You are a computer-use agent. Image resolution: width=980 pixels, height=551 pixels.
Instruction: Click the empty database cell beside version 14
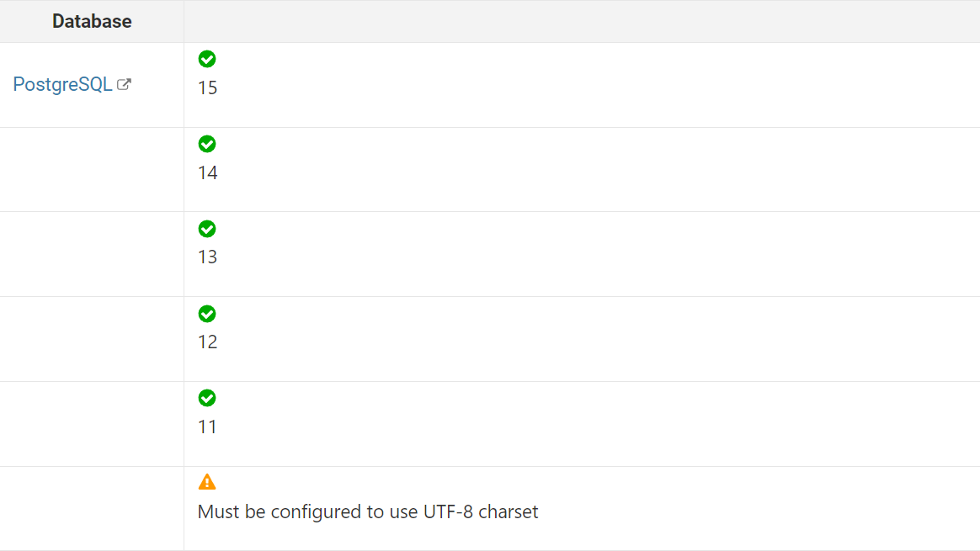point(92,170)
